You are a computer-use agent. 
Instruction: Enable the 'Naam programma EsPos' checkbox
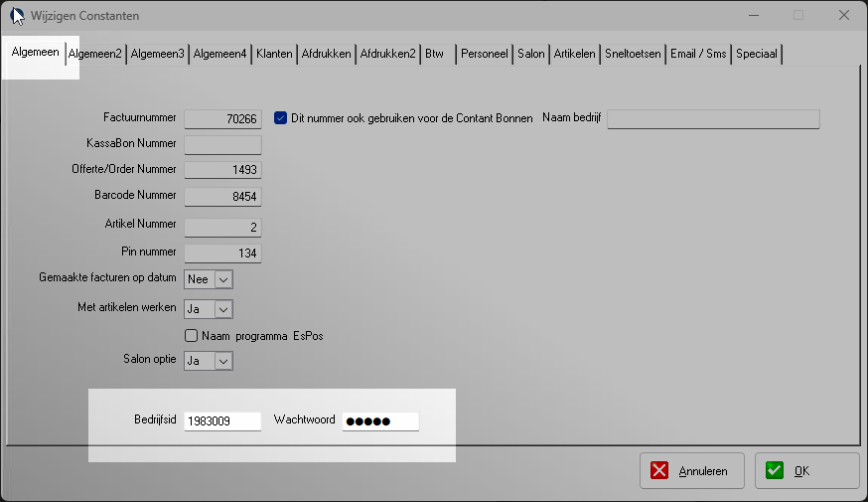(x=192, y=336)
